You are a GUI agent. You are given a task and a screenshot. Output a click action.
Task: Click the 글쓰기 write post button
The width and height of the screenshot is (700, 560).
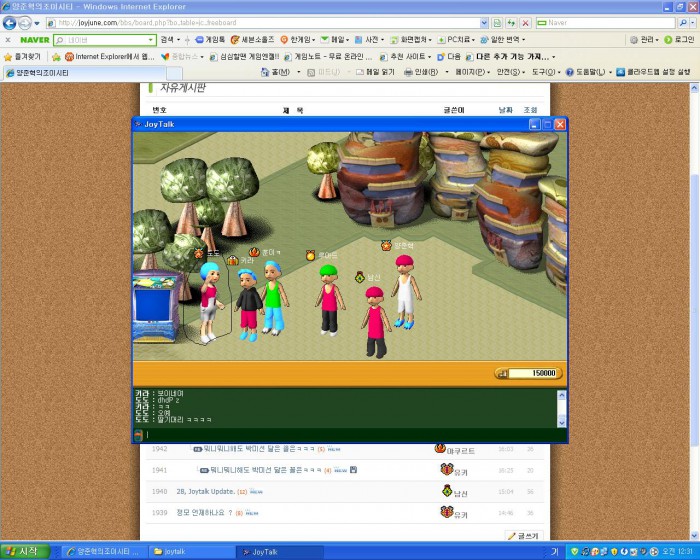pyautogui.click(x=523, y=536)
